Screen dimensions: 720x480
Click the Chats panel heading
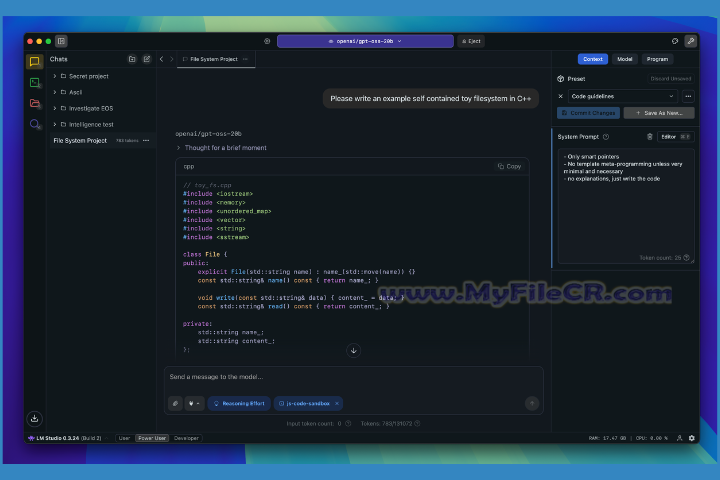tap(58, 59)
